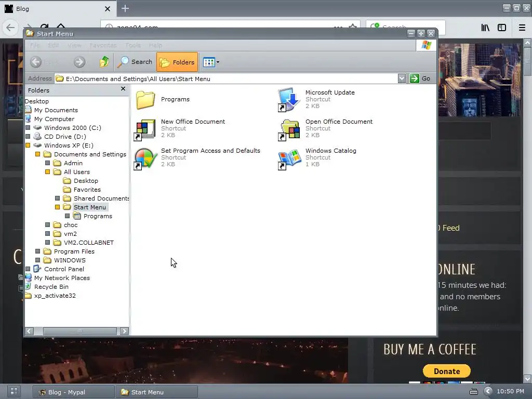Open the Address bar dropdown arrow
This screenshot has height=399, width=532.
pos(402,79)
